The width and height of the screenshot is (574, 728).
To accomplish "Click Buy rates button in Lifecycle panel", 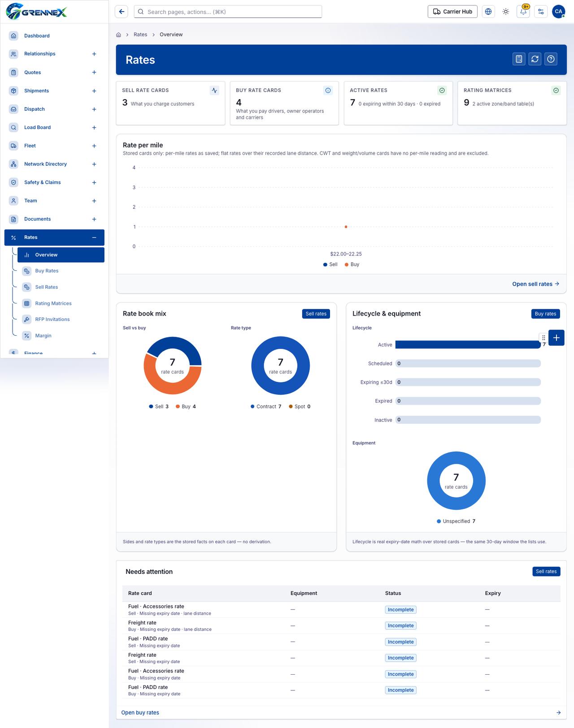I will coord(545,314).
